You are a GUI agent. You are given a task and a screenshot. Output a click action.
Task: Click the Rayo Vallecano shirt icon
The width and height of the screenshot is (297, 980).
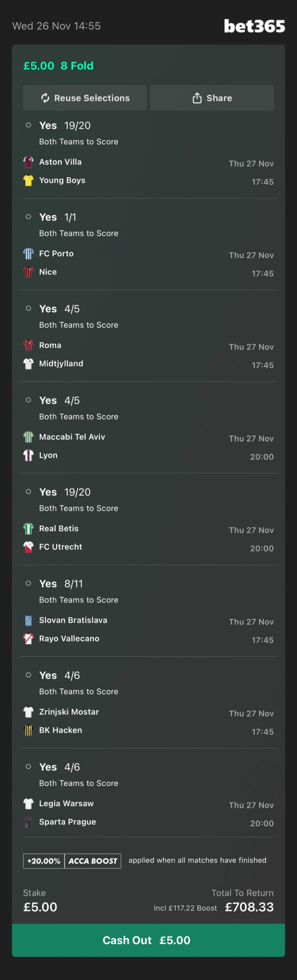pyautogui.click(x=28, y=639)
